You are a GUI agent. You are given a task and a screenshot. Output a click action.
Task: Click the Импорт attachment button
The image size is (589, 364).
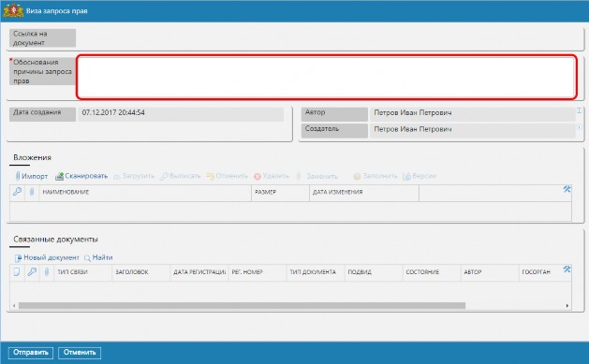[32, 176]
